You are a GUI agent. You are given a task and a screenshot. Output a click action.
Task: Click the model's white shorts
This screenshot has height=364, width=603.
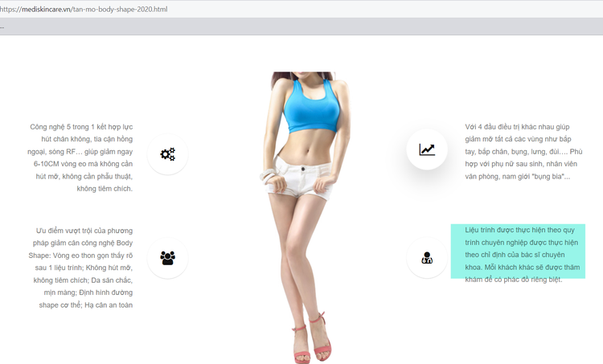point(301,178)
